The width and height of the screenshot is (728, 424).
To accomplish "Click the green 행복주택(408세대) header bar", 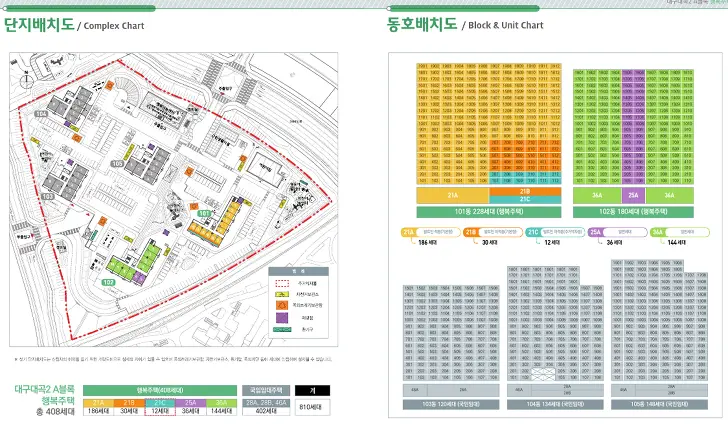I will (x=160, y=391).
